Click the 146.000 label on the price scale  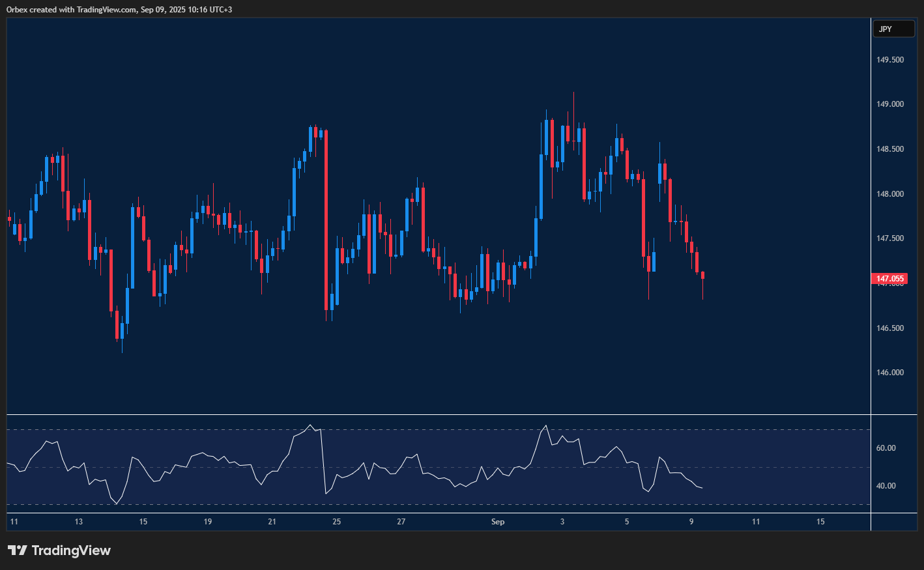click(x=889, y=372)
